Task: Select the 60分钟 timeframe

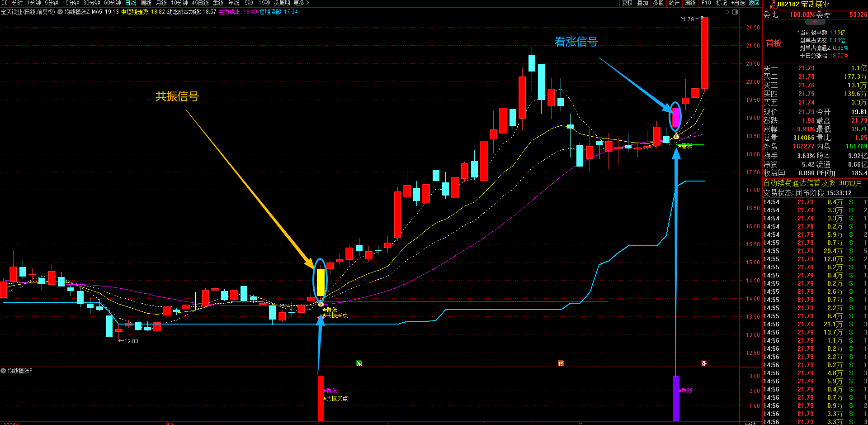Action: (113, 3)
